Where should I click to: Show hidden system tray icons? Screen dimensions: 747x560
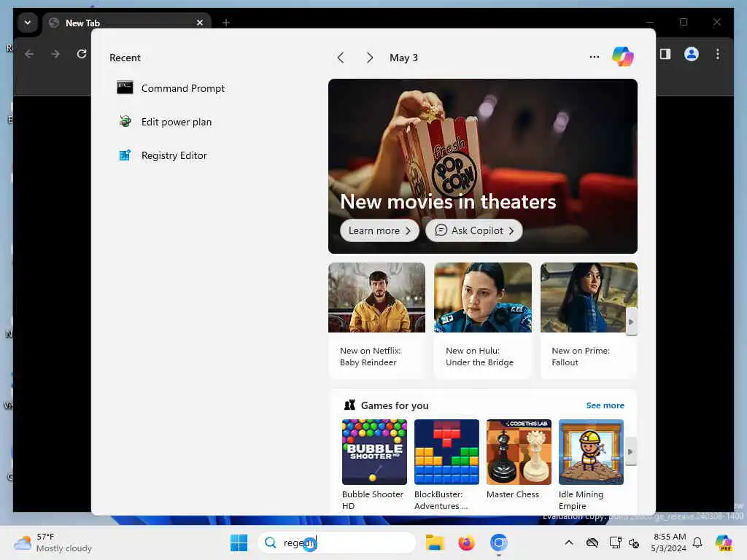click(569, 542)
